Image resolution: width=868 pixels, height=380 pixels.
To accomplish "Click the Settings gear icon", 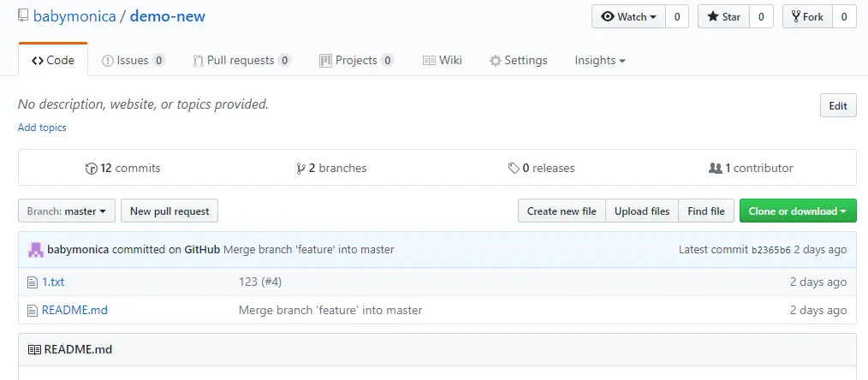I will tap(496, 60).
